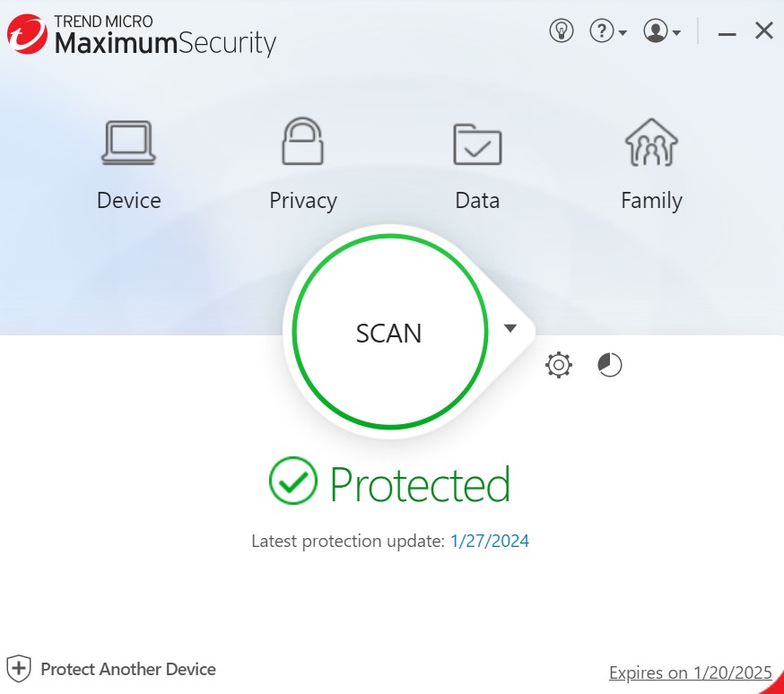Click the Expires on 1/20/2025 link

[690, 672]
